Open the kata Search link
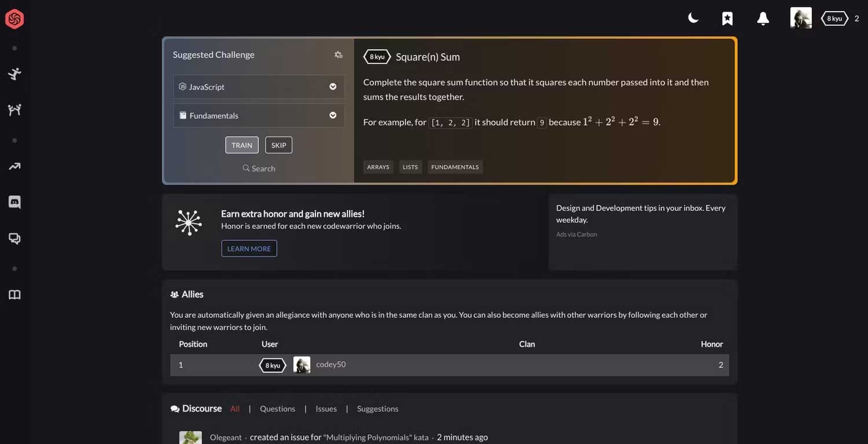868x444 pixels. 259,168
